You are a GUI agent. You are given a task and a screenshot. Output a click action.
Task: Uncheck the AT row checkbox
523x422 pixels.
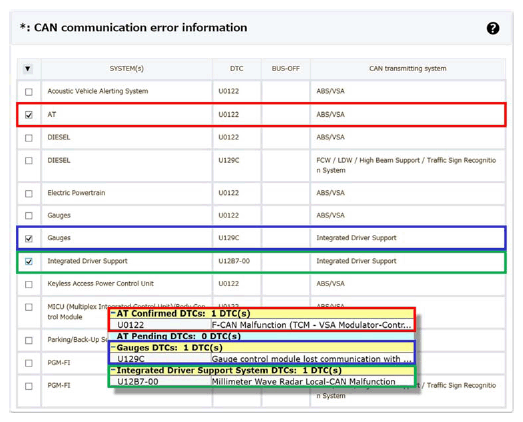click(29, 115)
